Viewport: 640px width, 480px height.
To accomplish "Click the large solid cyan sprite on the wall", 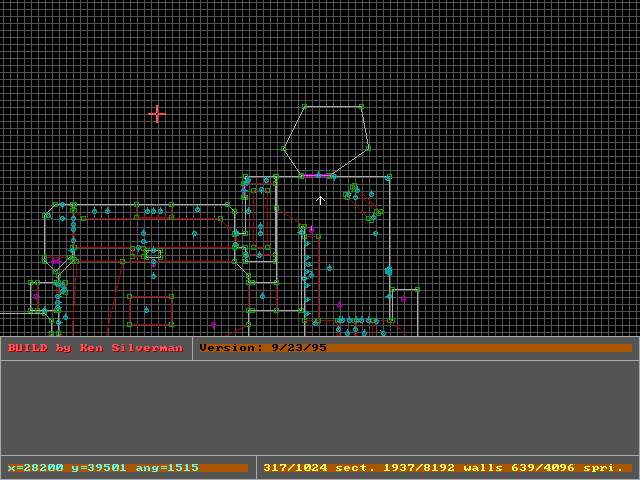I will (x=388, y=271).
